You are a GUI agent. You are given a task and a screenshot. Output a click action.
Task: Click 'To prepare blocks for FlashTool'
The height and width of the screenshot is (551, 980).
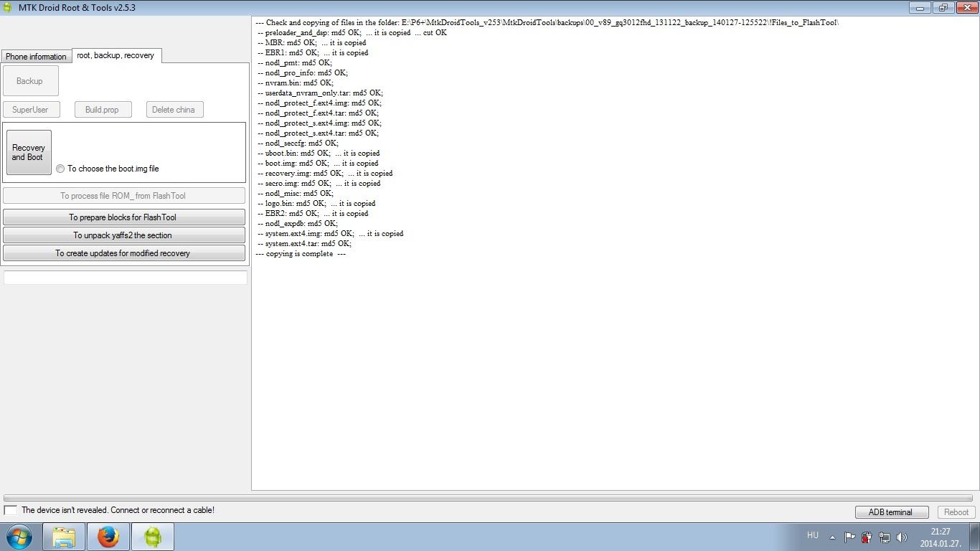[123, 217]
